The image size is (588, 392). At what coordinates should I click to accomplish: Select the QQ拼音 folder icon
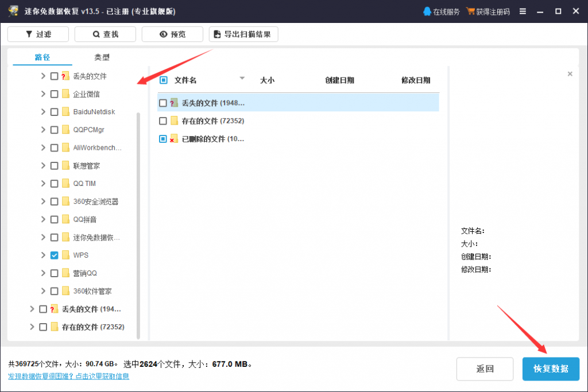(65, 219)
